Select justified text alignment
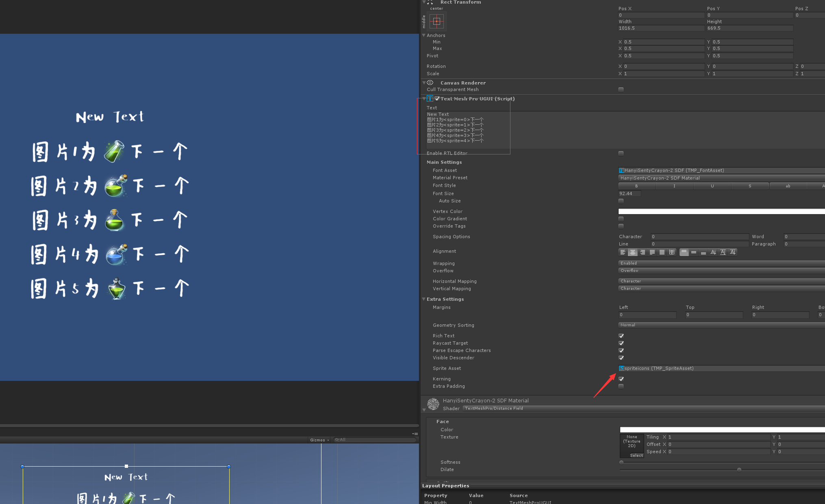 tap(652, 252)
